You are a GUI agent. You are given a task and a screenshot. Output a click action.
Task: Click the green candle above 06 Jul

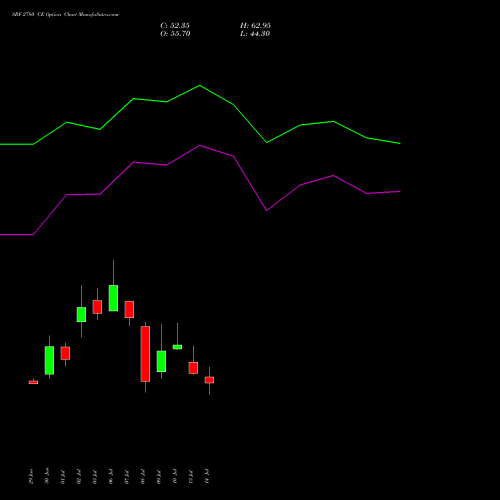pyautogui.click(x=113, y=298)
